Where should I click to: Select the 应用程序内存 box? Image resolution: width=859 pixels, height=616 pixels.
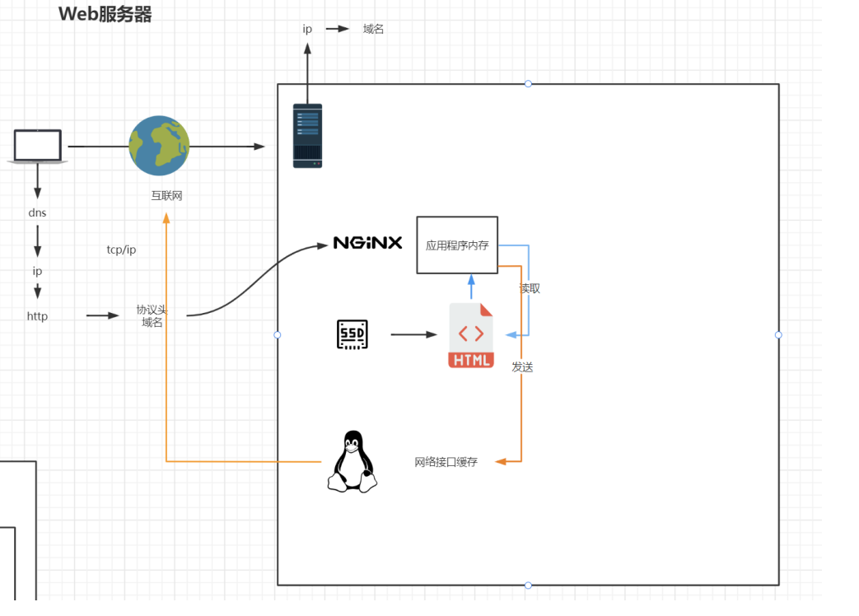point(457,245)
